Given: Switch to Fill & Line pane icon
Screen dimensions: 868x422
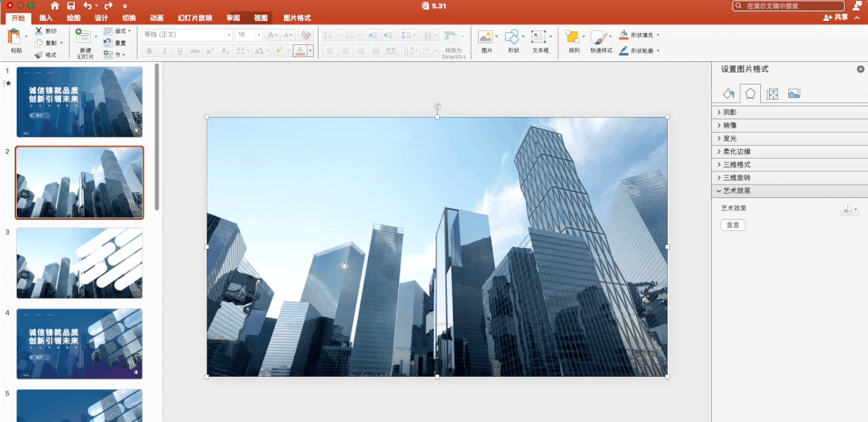Looking at the screenshot, I should click(x=729, y=93).
